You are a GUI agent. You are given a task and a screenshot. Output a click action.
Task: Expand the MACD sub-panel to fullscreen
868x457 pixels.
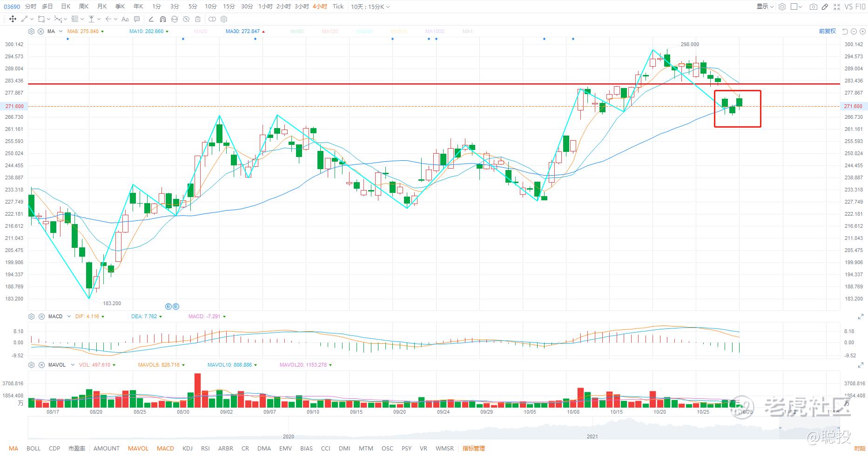point(861,317)
